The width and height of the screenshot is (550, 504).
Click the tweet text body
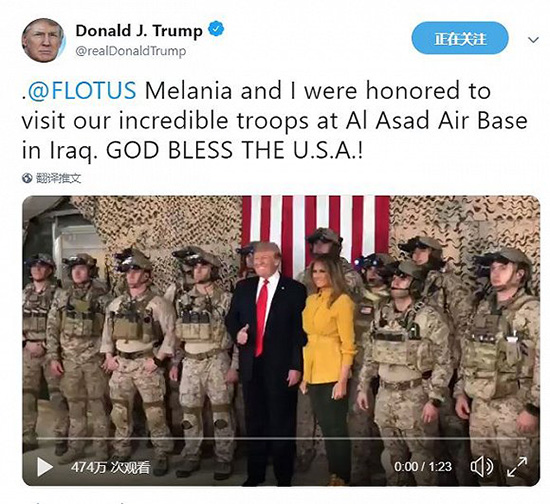pos(274,120)
